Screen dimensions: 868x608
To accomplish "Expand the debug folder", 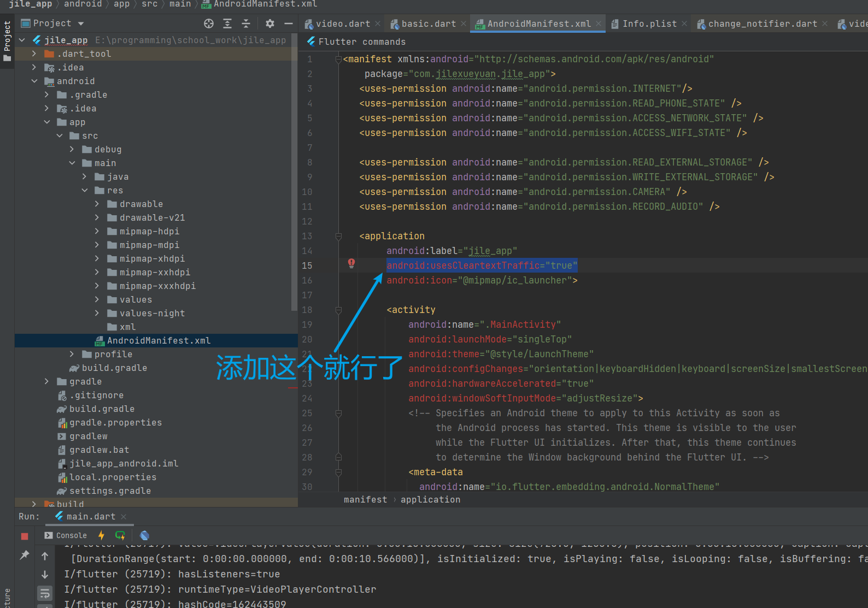I will point(72,149).
